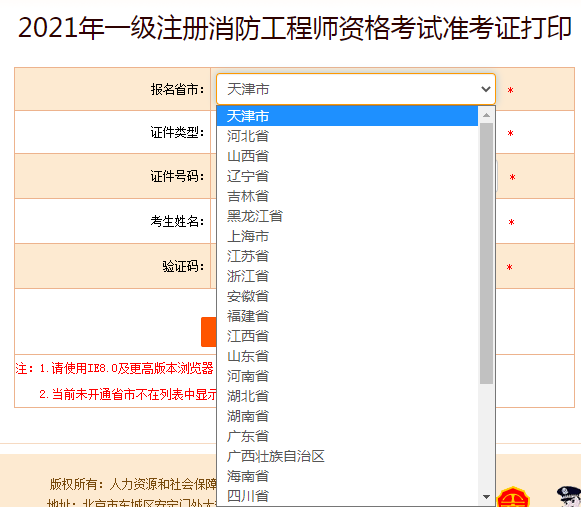Choose 海南省 in the list
The height and width of the screenshot is (507, 581).
click(347, 476)
